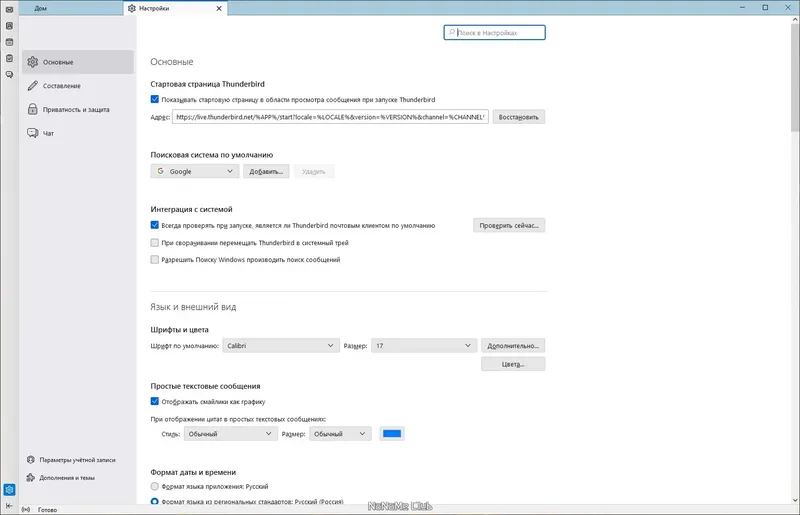
Task: Open the Чат settings category
Action: click(x=78, y=133)
